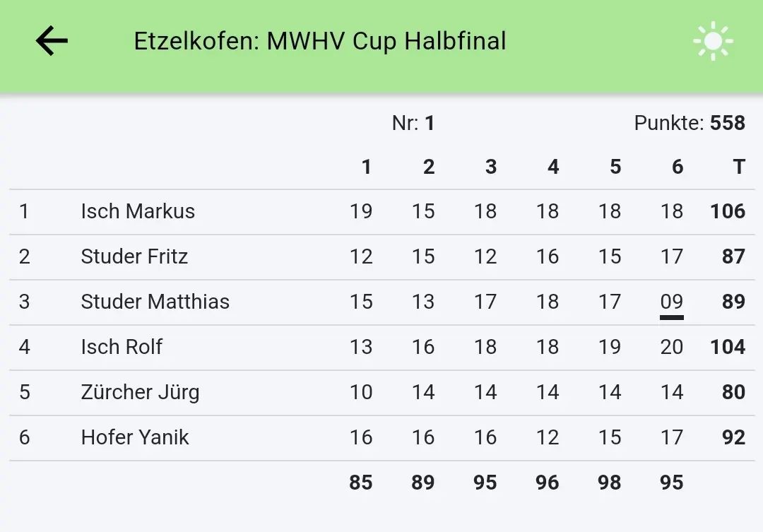This screenshot has height=532, width=763.
Task: Choose Zürcher Jürg from list
Action: [140, 392]
